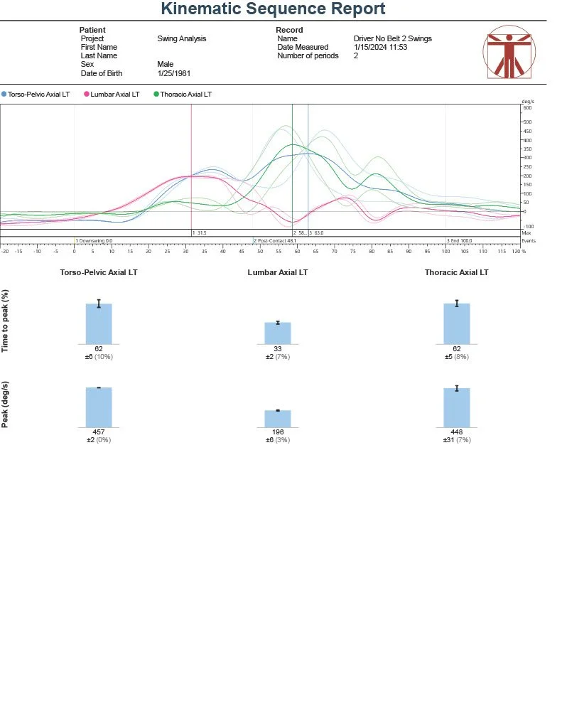
Task: Click the Max marker at 31.5
Action: (199, 232)
